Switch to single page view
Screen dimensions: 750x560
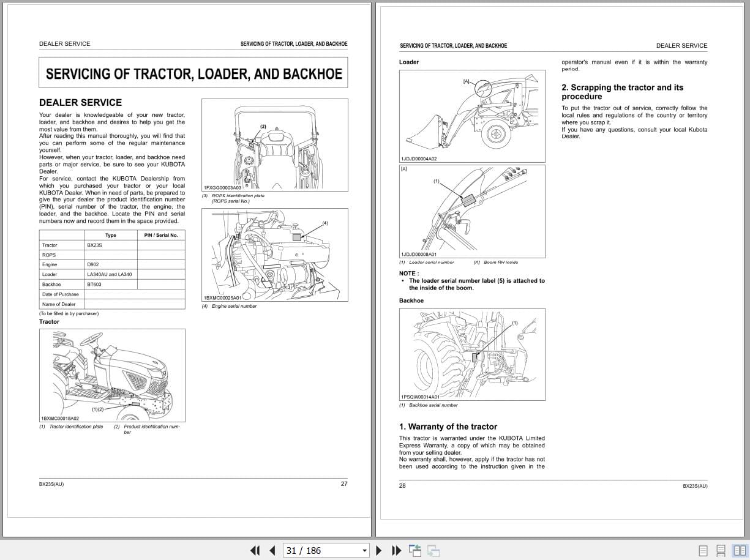(x=703, y=551)
